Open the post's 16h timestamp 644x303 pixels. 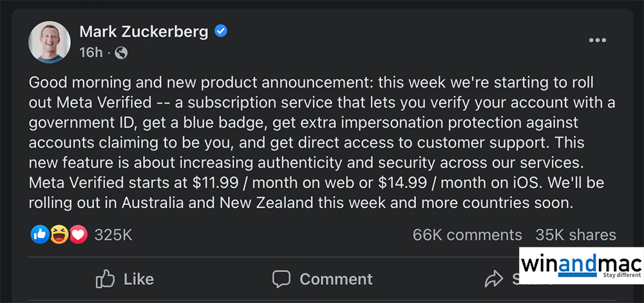(91, 52)
